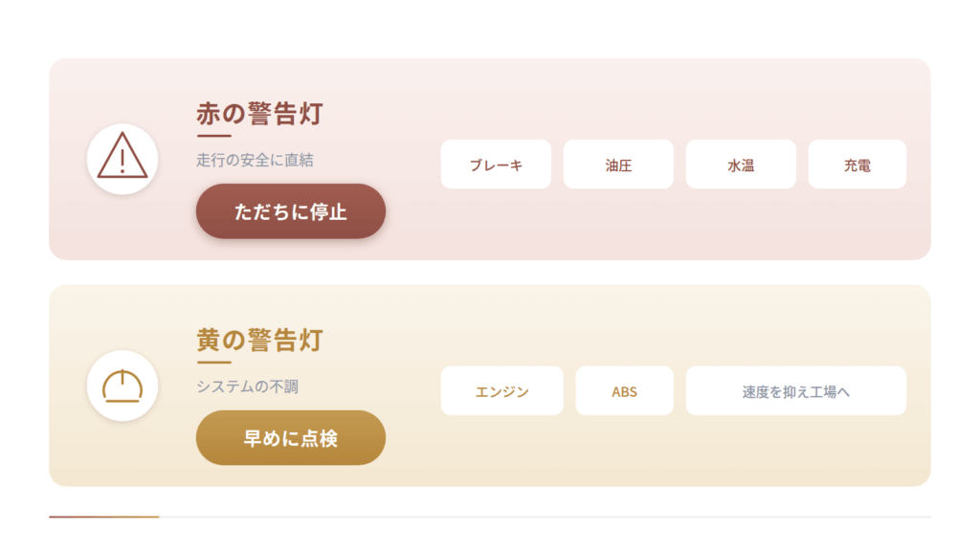
Task: Select the エンジン chip
Action: (x=502, y=391)
